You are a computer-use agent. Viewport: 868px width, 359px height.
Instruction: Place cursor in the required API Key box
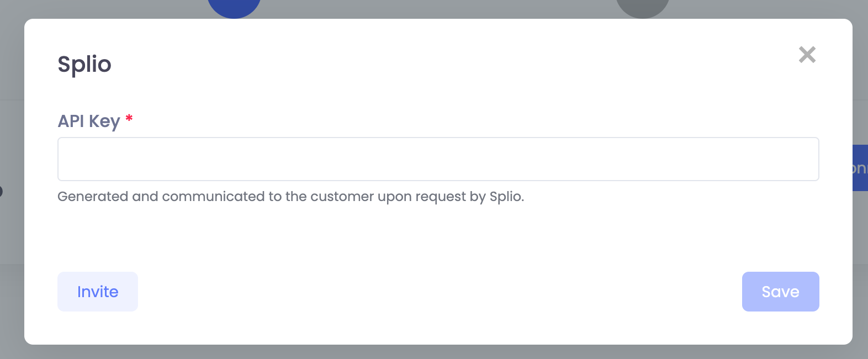tap(438, 159)
